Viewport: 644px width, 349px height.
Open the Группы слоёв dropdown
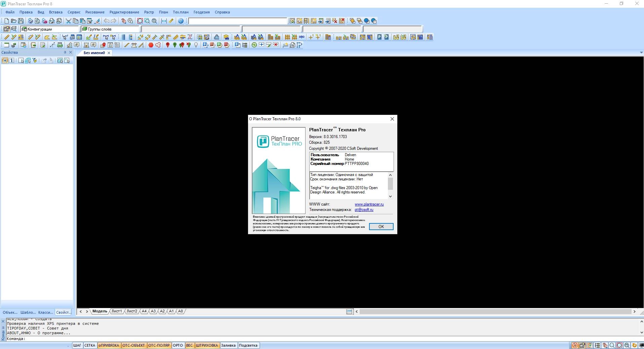tap(110, 29)
